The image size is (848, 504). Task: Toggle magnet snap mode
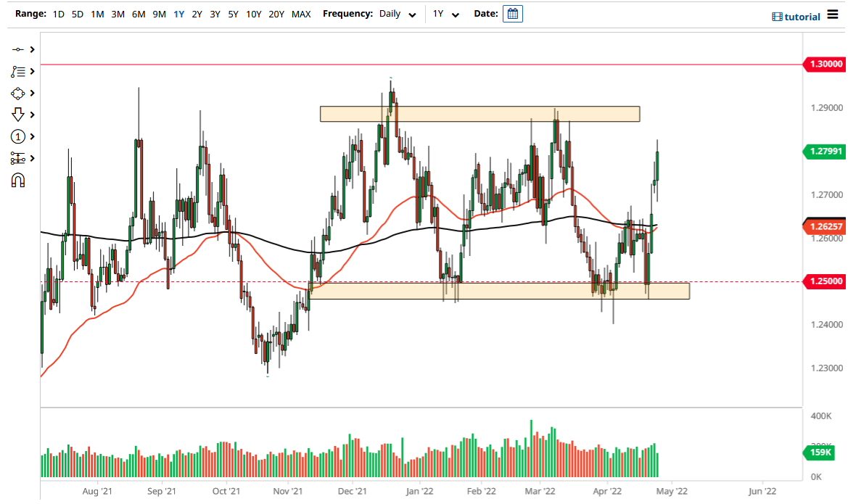pyautogui.click(x=18, y=180)
